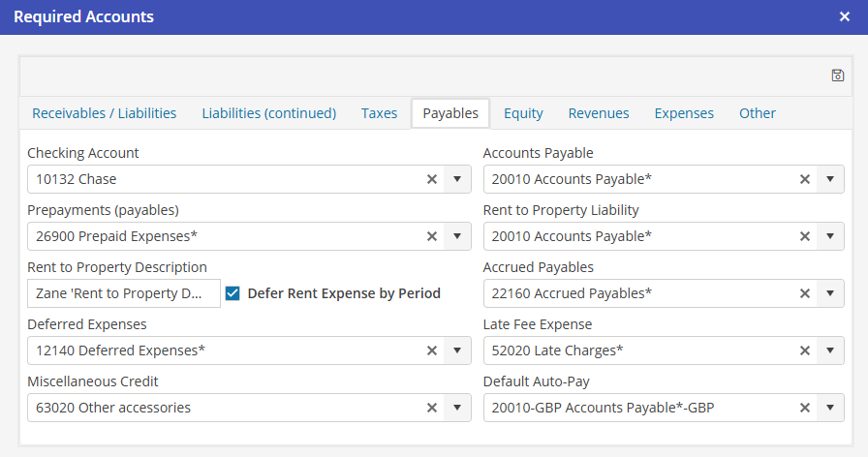868x457 pixels.
Task: Click the save icon in the toolbar
Action: click(x=838, y=76)
